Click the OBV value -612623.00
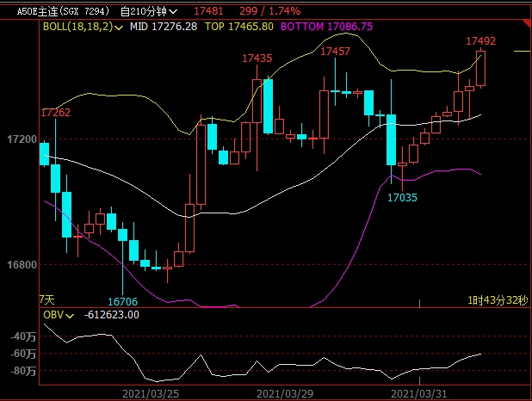This screenshot has height=401, width=532. pos(112,315)
